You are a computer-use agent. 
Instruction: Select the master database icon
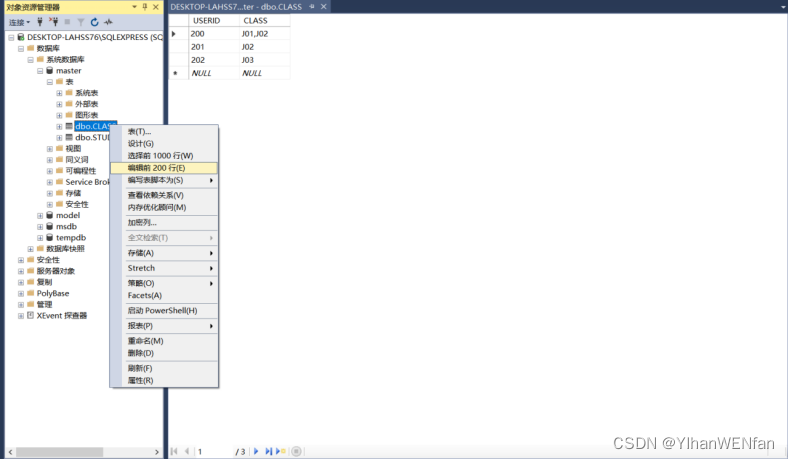[49, 70]
